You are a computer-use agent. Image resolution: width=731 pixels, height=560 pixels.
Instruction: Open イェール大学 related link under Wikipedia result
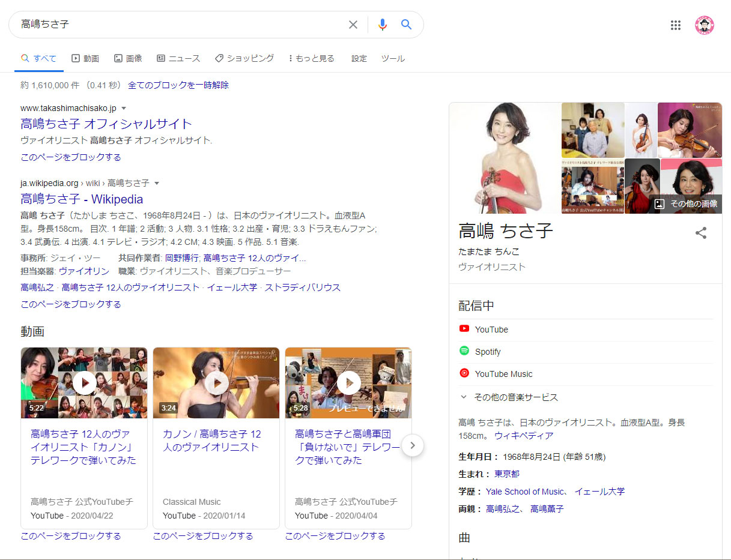click(x=232, y=288)
